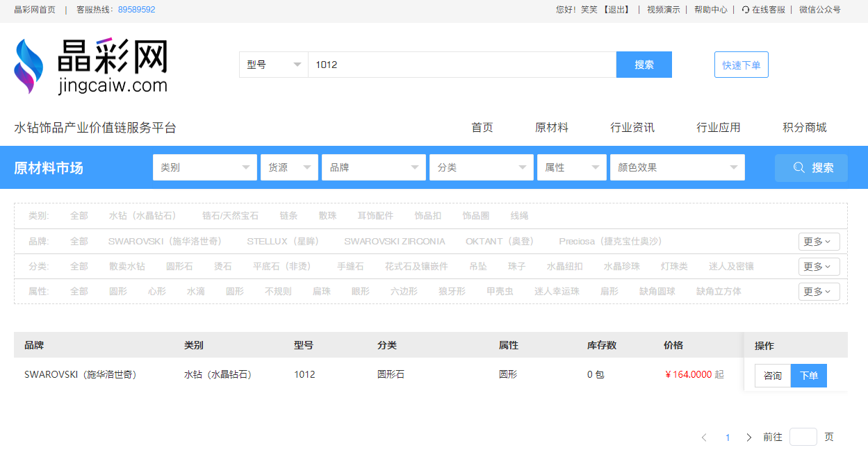Go to previous results page arrow
The height and width of the screenshot is (459, 868).
(704, 437)
